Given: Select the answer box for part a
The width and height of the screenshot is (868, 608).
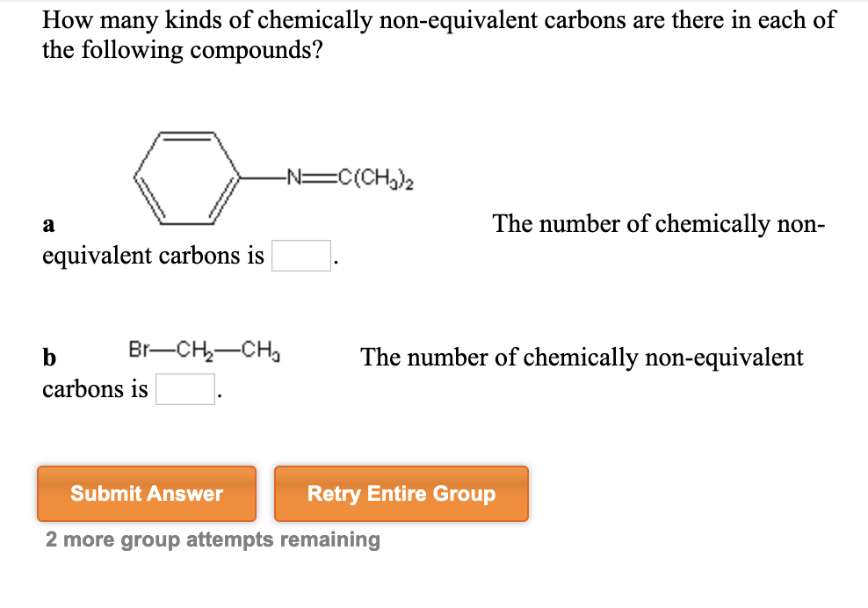Looking at the screenshot, I should [301, 255].
